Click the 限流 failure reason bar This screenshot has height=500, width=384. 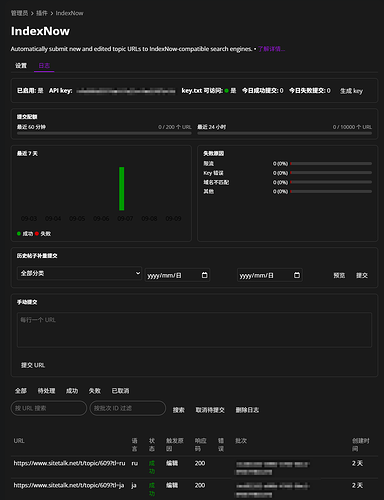coord(331,164)
